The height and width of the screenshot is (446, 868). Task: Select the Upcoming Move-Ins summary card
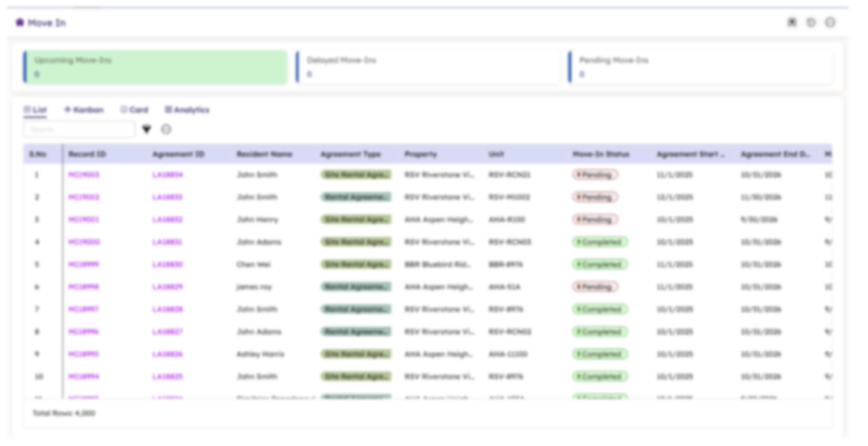click(x=155, y=67)
